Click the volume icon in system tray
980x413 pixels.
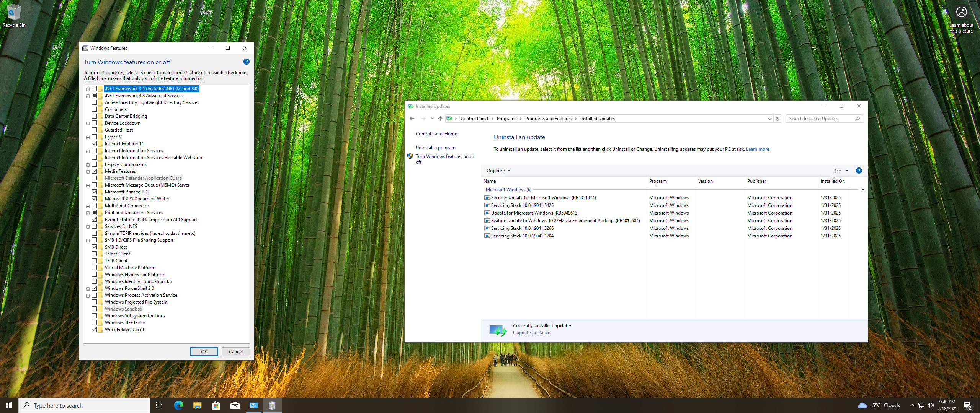pyautogui.click(x=931, y=405)
